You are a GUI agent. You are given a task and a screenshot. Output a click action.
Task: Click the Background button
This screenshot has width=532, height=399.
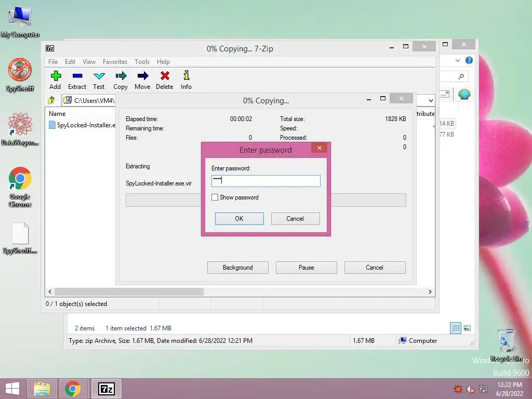click(238, 268)
